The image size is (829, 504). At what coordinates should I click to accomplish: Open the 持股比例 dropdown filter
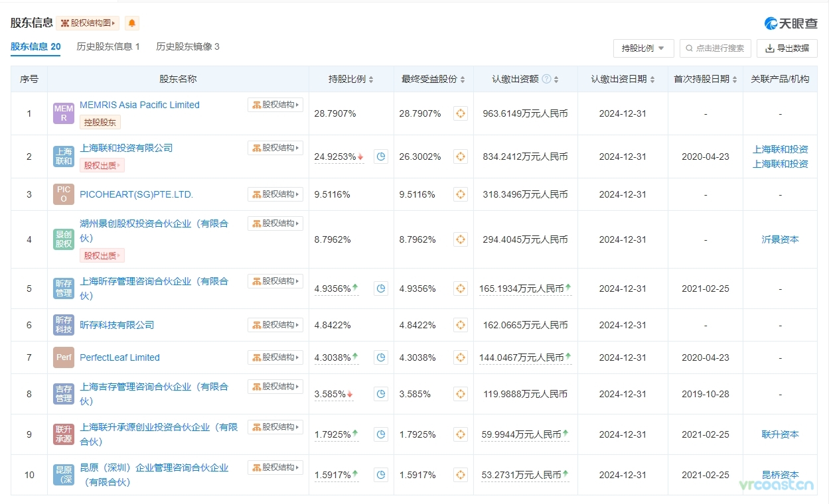(x=644, y=48)
